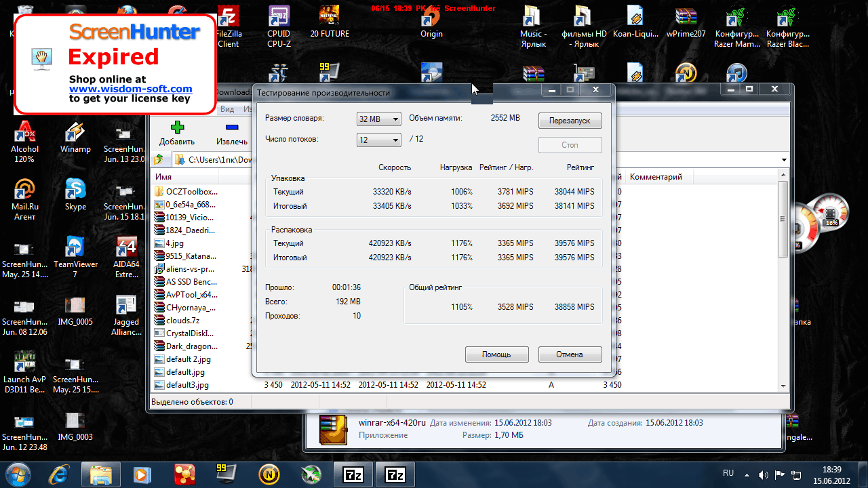Viewport: 868px width, 488px height.
Task: Click the green Добавить (Add) toolbar icon
Action: 176,127
